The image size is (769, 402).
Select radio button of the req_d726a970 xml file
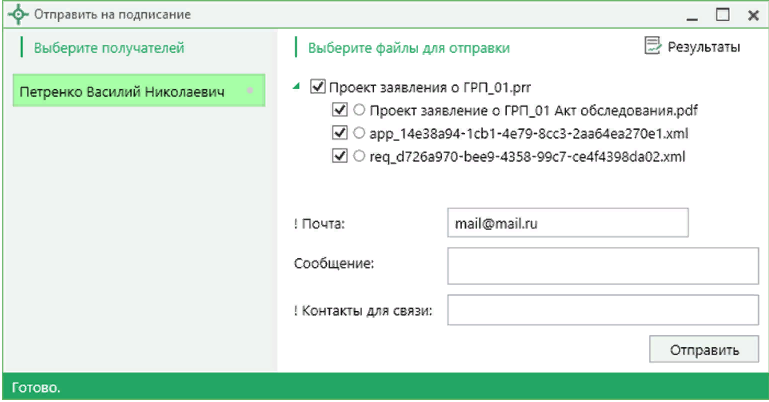point(359,156)
